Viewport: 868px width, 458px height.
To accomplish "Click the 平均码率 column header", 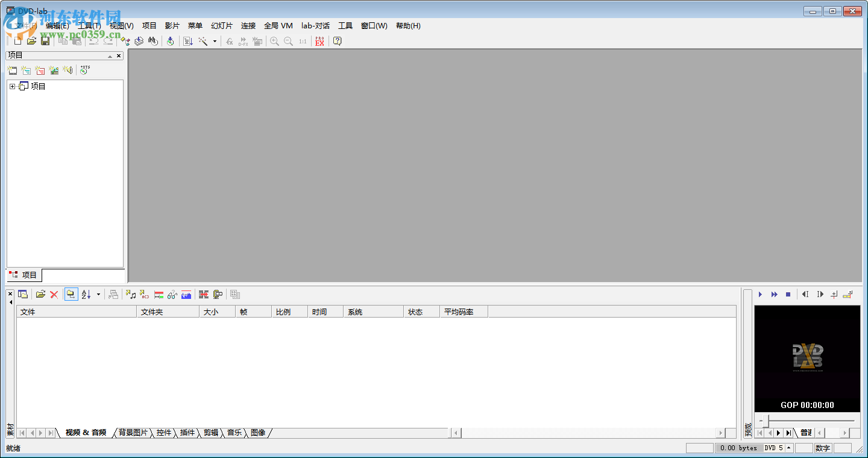I will point(464,312).
